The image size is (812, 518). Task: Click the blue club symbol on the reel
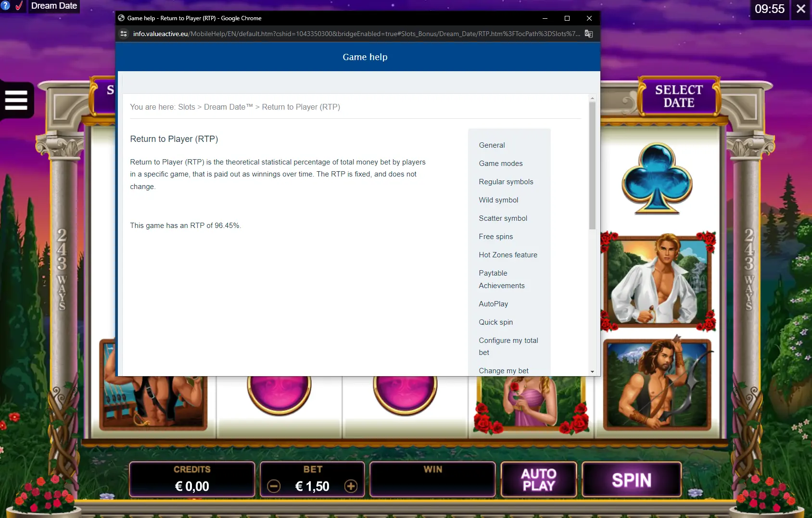click(657, 178)
